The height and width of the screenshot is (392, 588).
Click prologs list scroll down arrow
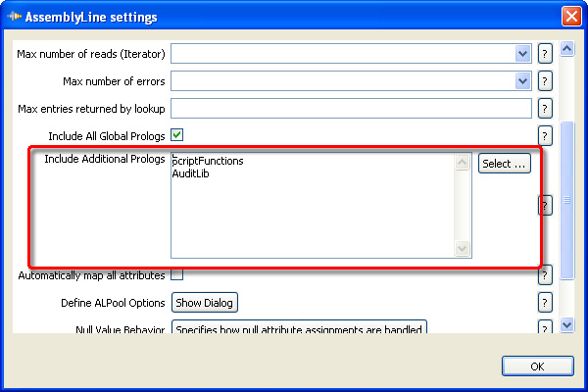tap(462, 248)
